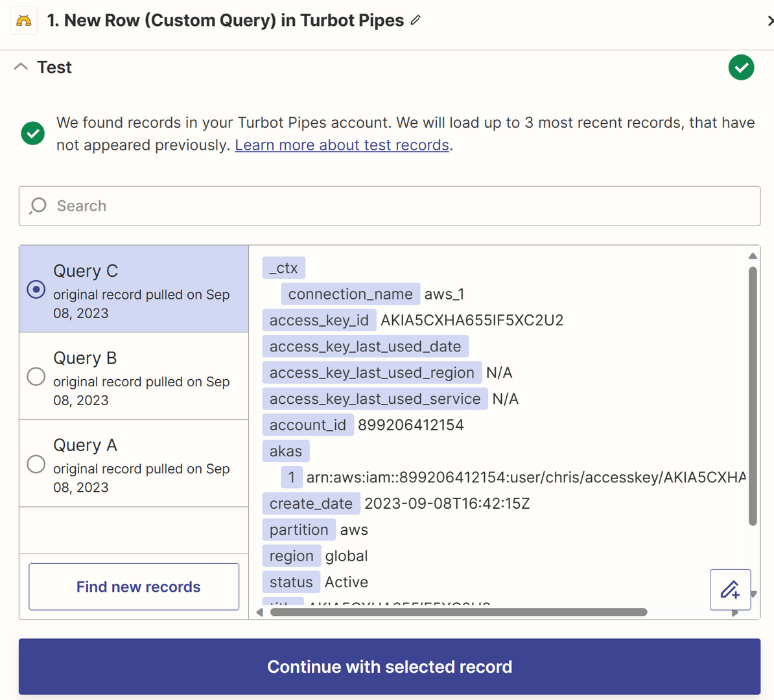The image size is (774, 700).
Task: Click the create_date field label
Action: coord(311,504)
